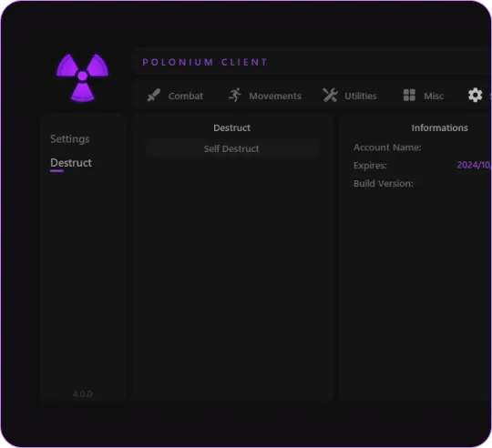
Task: Click the Informations panel heading
Action: [x=439, y=127]
